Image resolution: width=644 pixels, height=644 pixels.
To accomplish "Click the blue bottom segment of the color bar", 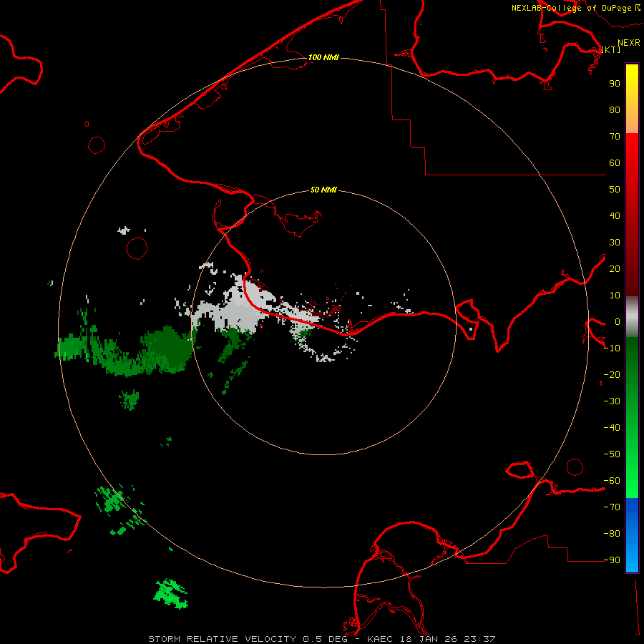I will [632, 535].
